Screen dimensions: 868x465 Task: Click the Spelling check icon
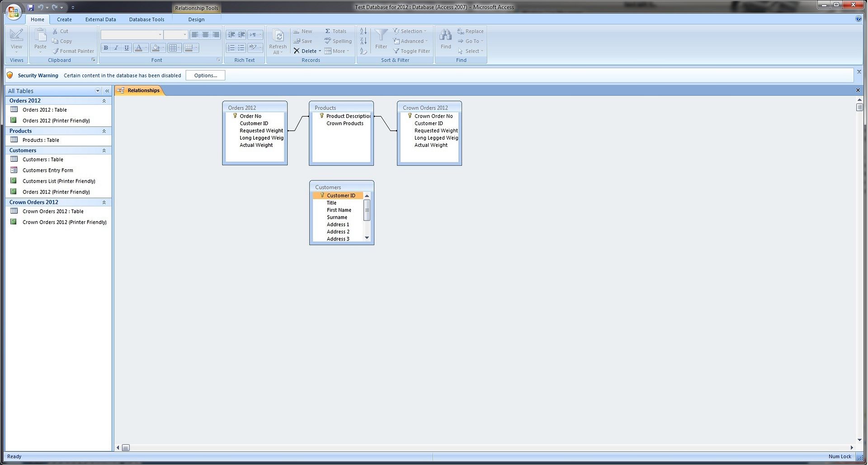pos(338,41)
